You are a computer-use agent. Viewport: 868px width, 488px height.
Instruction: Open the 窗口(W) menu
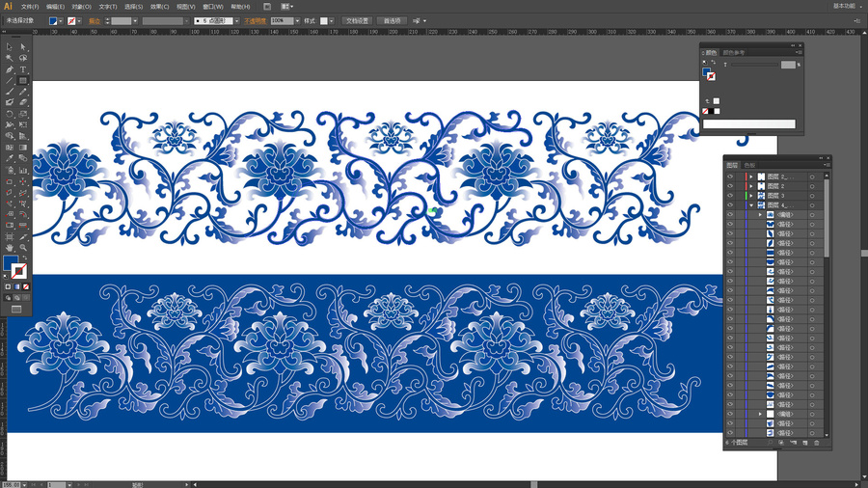click(212, 7)
